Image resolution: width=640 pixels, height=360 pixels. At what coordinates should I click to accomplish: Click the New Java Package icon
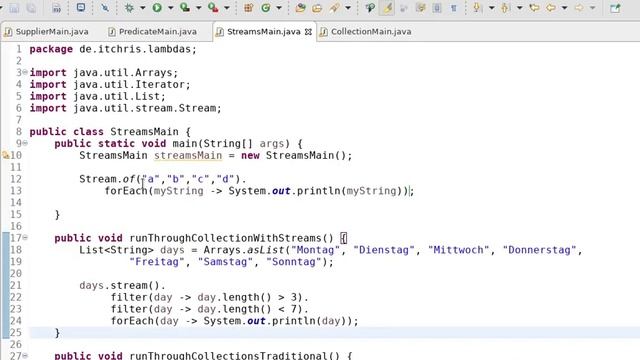click(248, 7)
